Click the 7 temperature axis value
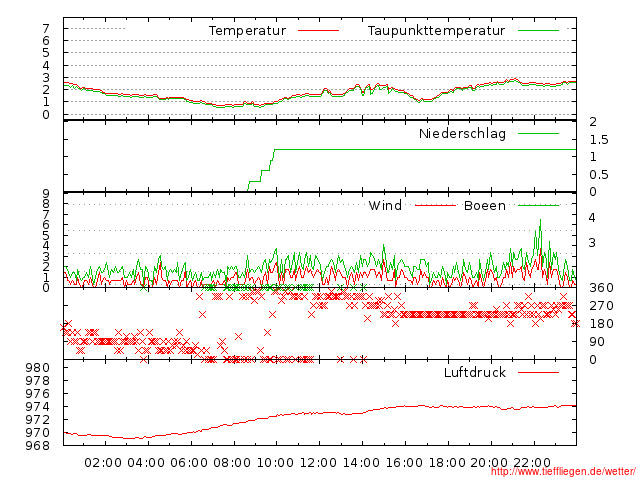Viewport: 640px width, 480px height. point(46,29)
